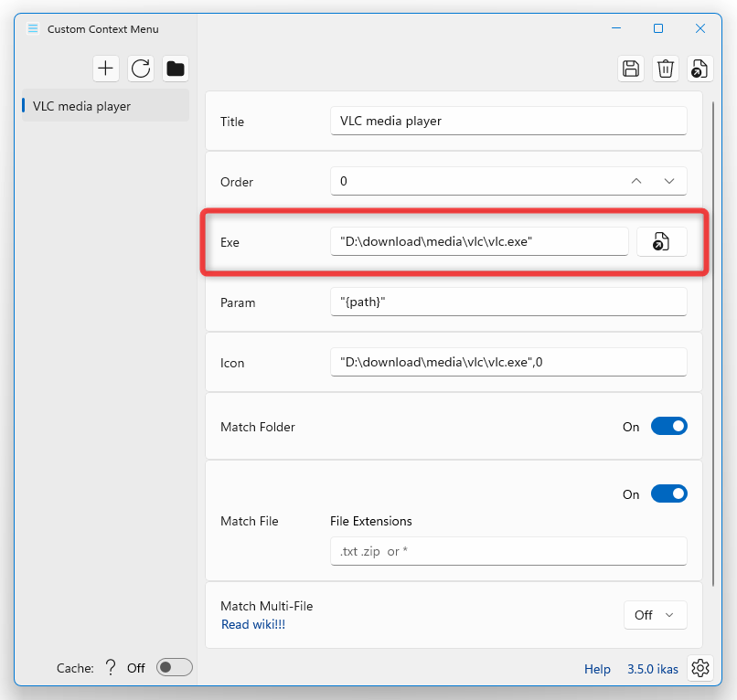Increase Order with the up chevron

tap(636, 181)
